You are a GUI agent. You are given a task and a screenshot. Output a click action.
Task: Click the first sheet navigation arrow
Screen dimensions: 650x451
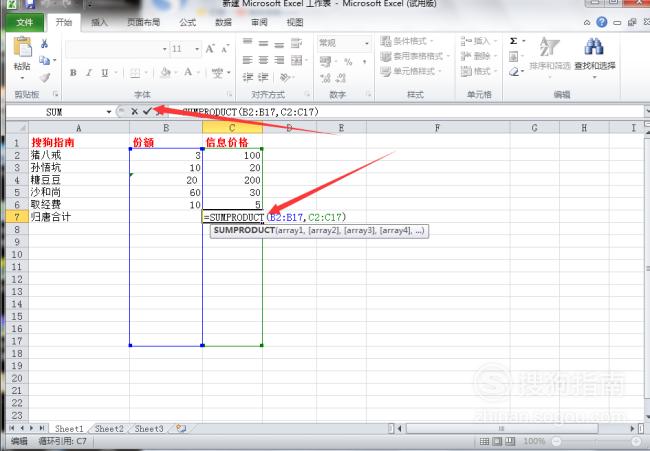[x=12, y=428]
